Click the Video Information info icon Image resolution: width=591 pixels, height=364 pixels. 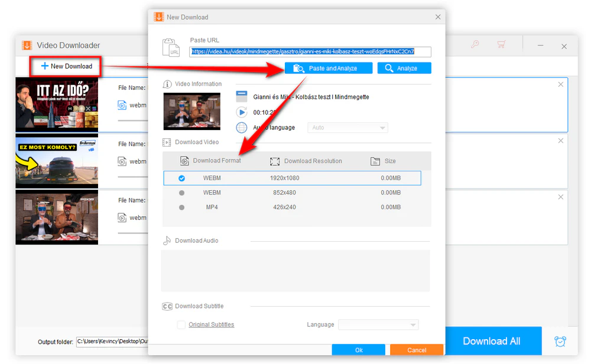168,84
